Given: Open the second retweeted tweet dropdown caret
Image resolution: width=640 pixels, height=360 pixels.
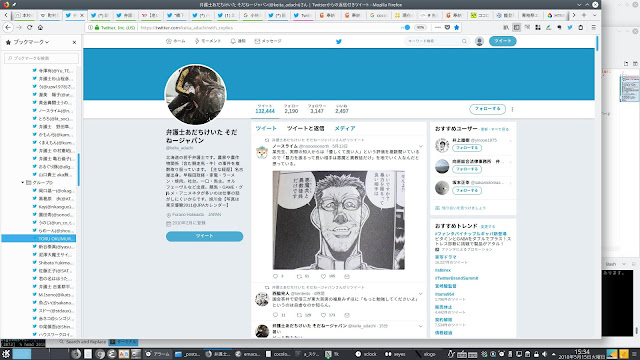Looking at the screenshot, I should [x=421, y=293].
